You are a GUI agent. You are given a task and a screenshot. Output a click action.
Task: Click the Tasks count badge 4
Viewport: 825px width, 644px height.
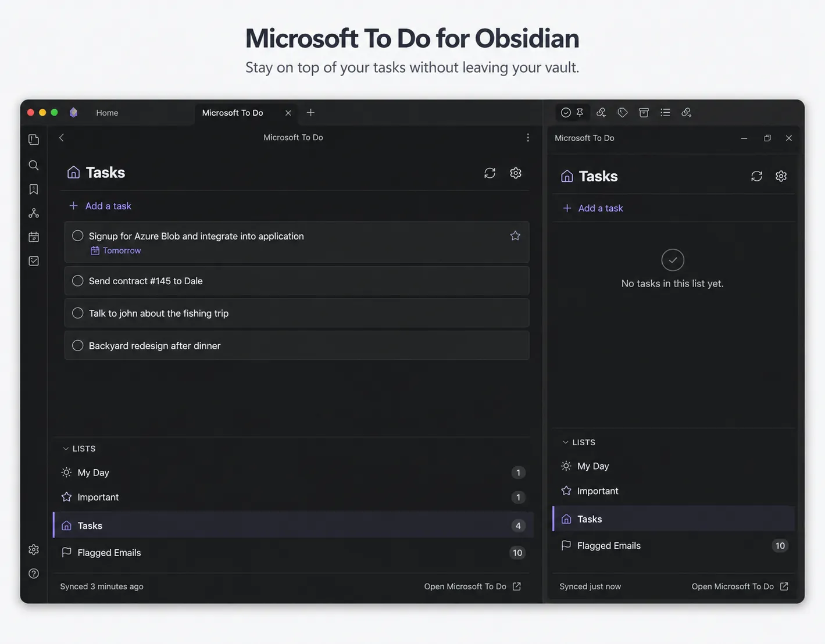518,525
